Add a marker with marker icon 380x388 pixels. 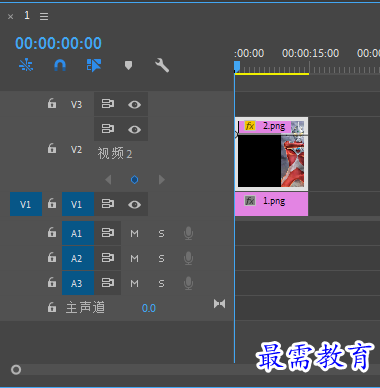pyautogui.click(x=128, y=65)
